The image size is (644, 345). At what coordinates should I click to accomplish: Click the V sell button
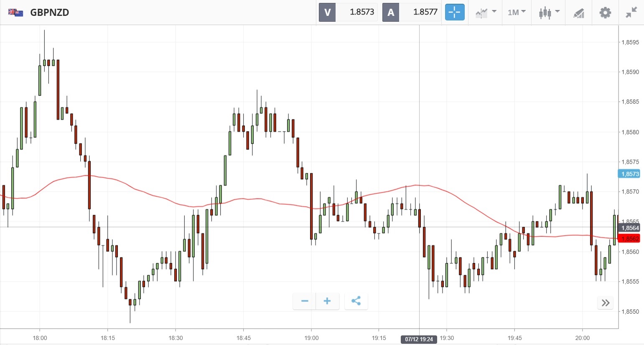[x=327, y=13]
